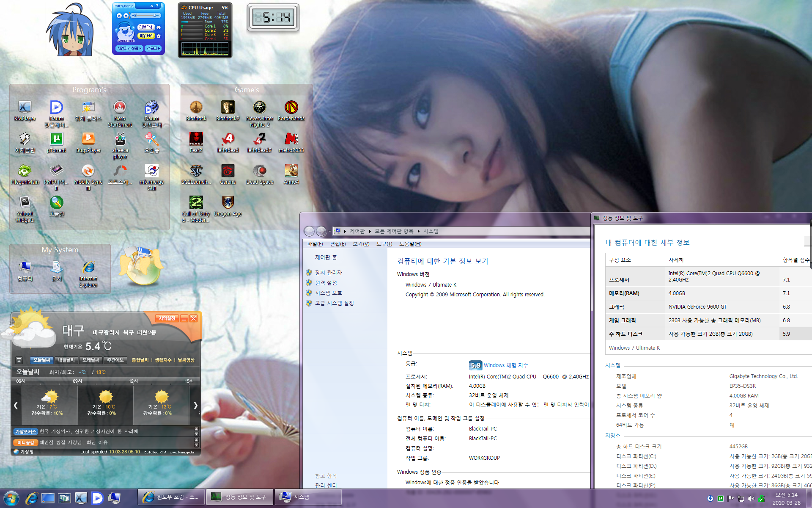Select the 오늘날씨 tab in weather widget
This screenshot has height=508, width=812.
click(x=42, y=360)
